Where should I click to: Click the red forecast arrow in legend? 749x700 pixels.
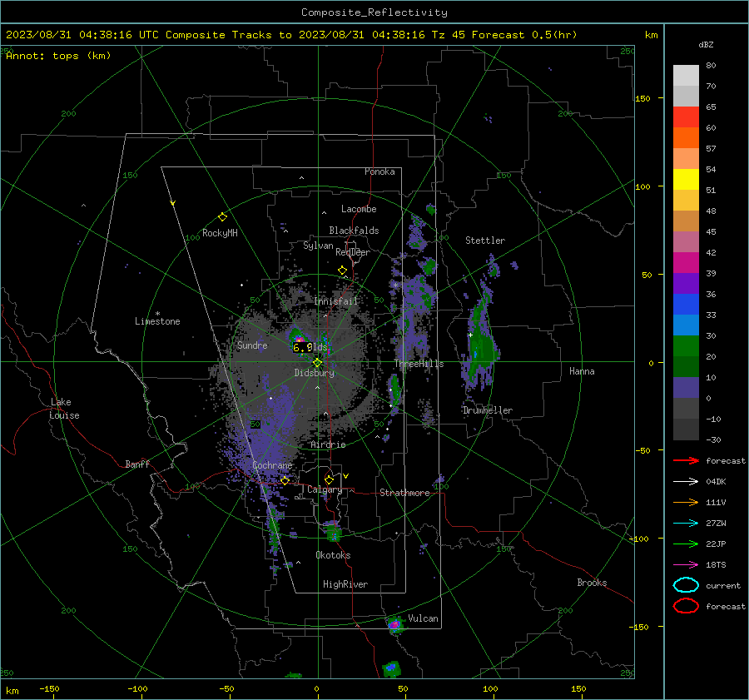click(x=686, y=460)
